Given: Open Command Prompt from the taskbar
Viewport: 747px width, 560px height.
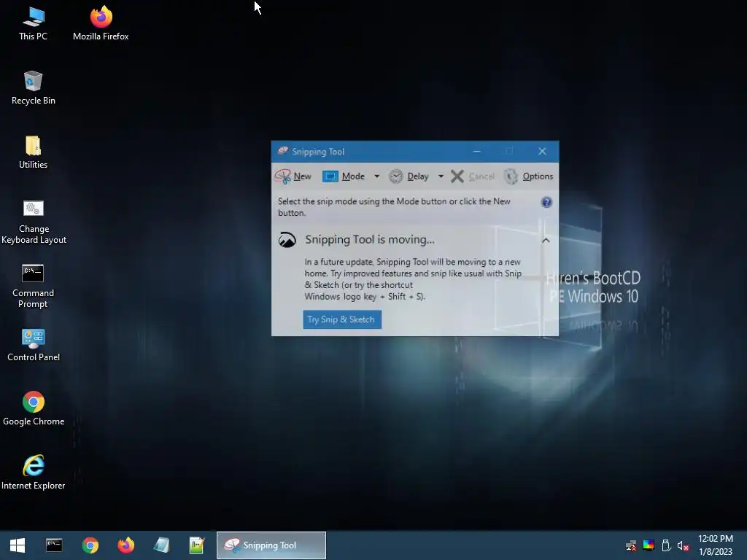Looking at the screenshot, I should 54,545.
